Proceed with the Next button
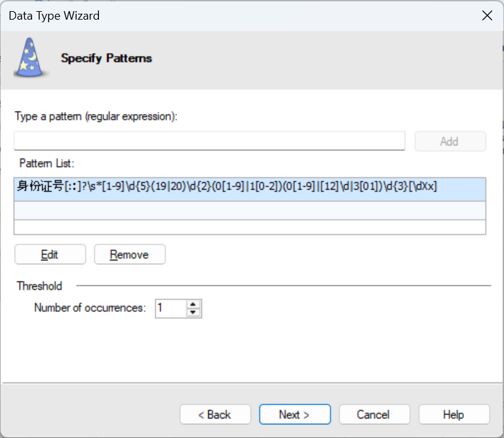The height and width of the screenshot is (438, 504). pos(294,414)
